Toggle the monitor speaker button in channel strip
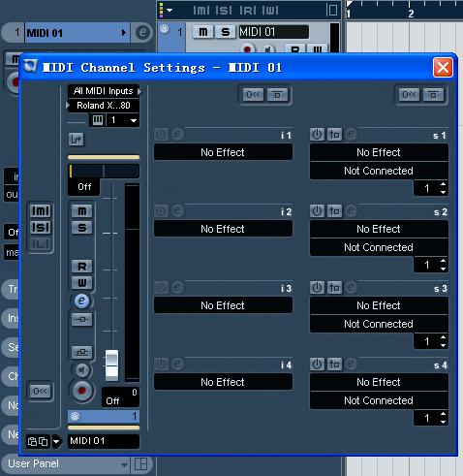The width and height of the screenshot is (463, 476). (82, 370)
